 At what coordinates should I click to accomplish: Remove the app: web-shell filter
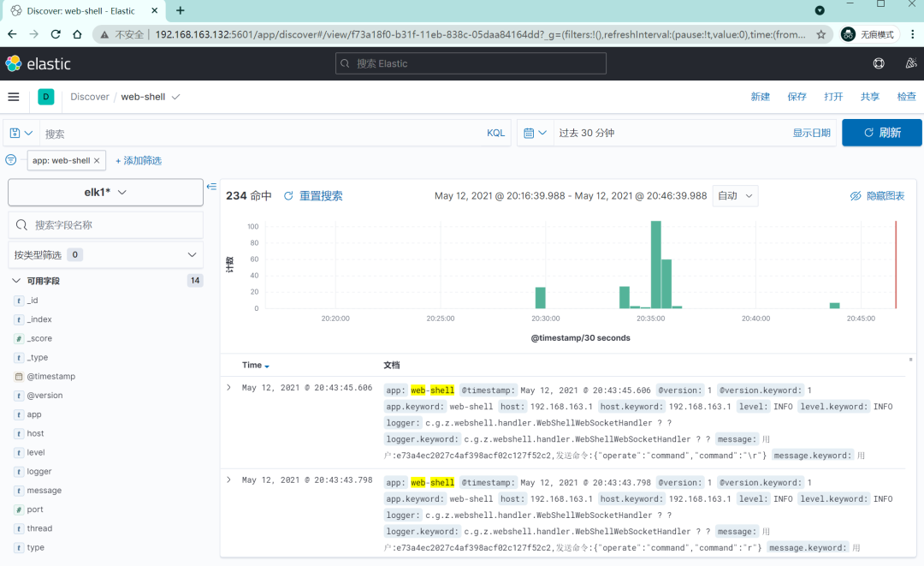[x=97, y=160]
